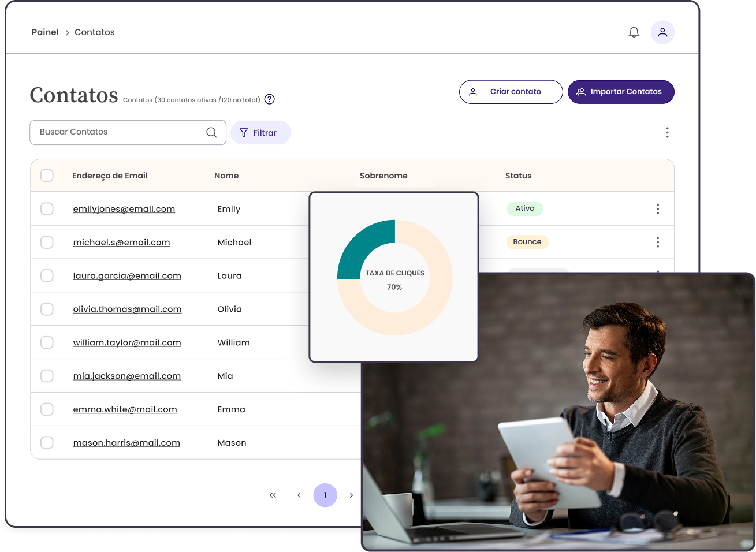Open the Filtrar funnel icon

(244, 132)
